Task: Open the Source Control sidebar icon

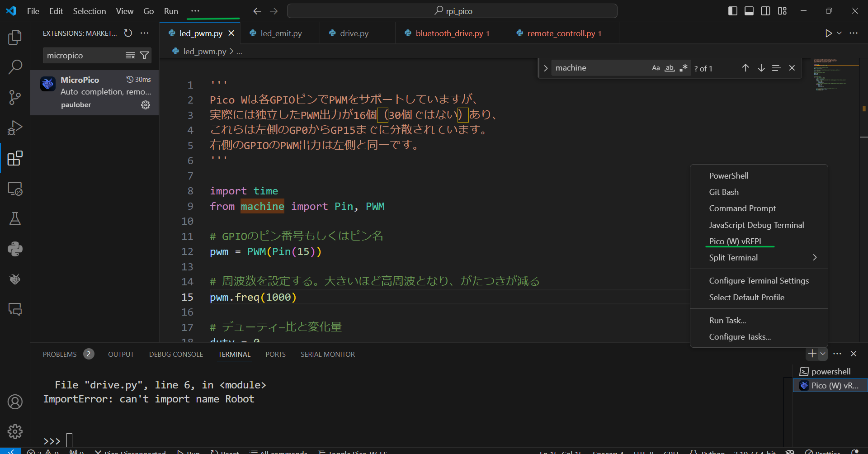Action: (x=15, y=97)
